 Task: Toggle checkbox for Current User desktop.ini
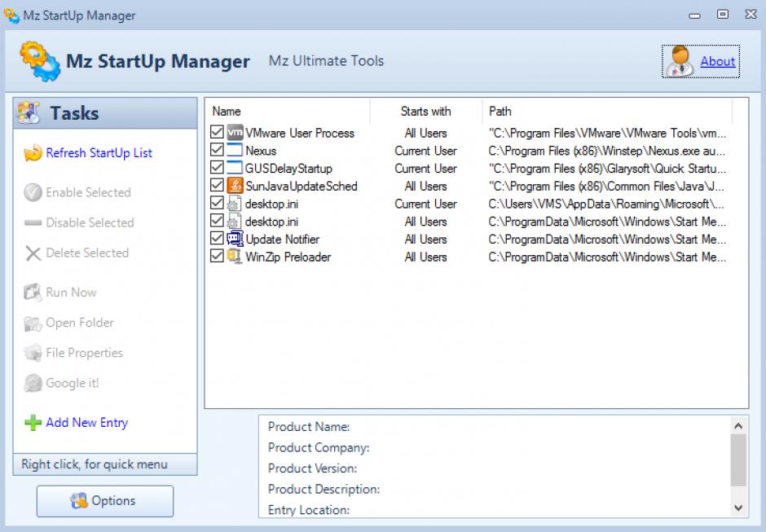pyautogui.click(x=217, y=203)
